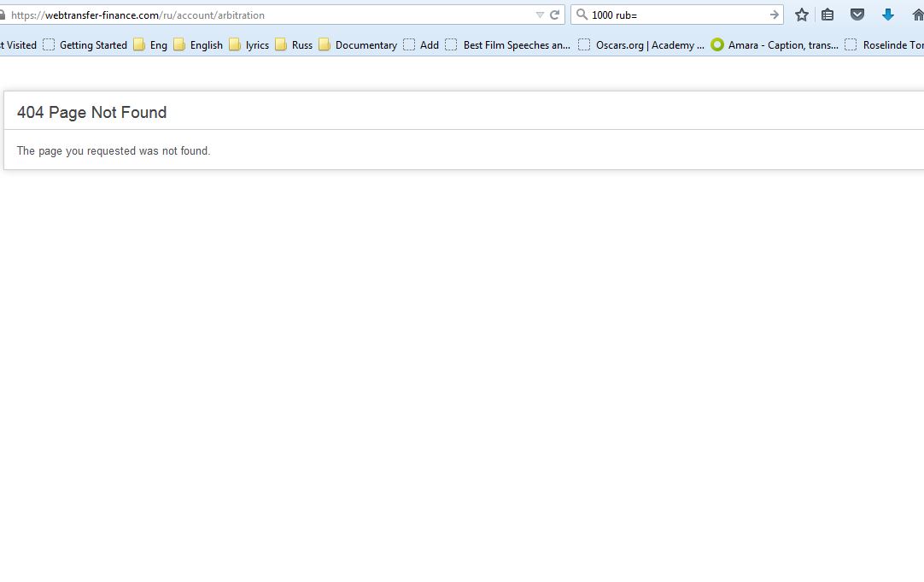Click the Add bookmark in bookmarks bar
Viewport: 924px width, 582px height.
point(421,44)
